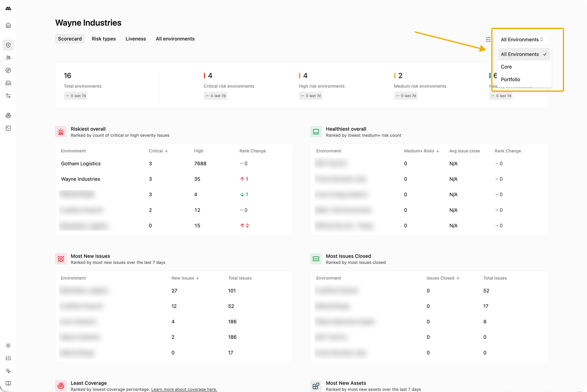Click the High column header in Riskiest table
This screenshot has height=392, width=587.
coord(199,151)
